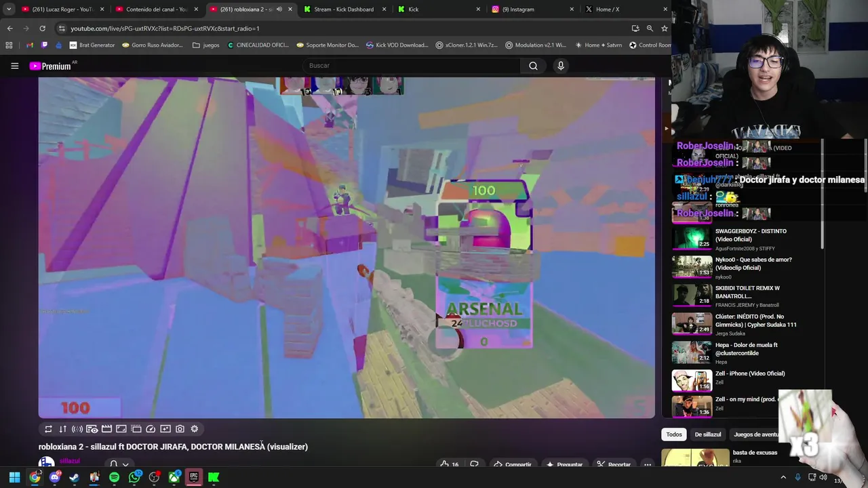This screenshot has width=868, height=488.
Task: Open the browser zoom magnifier icon
Action: tap(650, 28)
